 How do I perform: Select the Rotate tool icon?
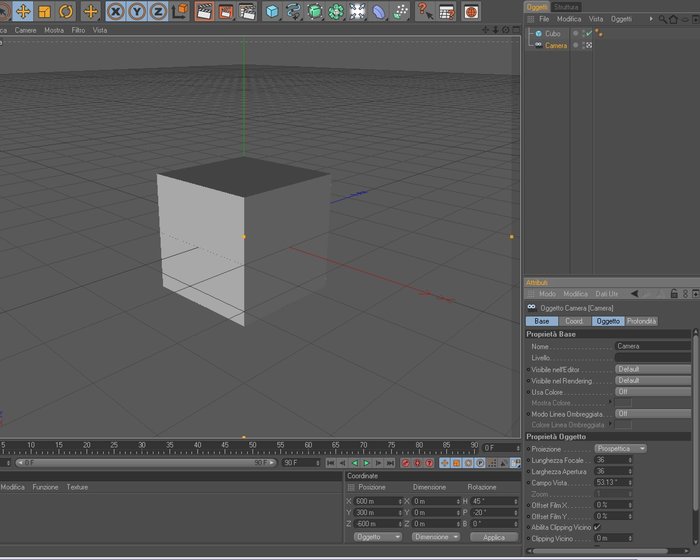click(x=66, y=11)
